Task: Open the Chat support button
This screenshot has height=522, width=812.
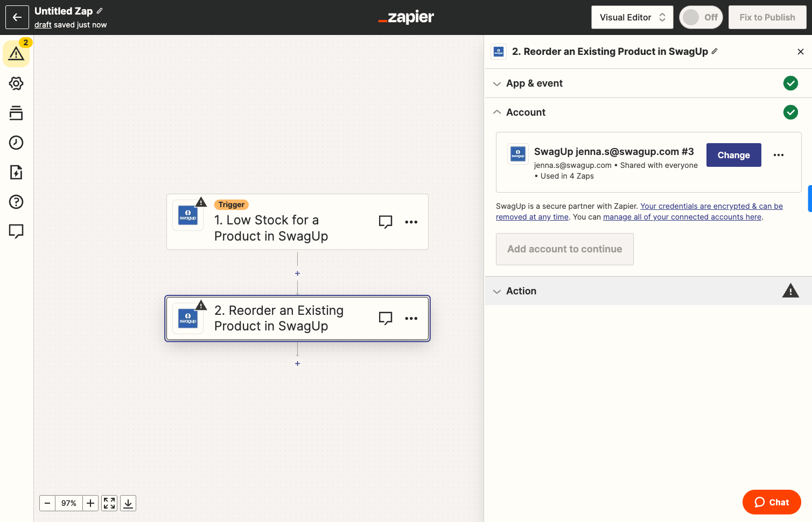Action: click(x=772, y=502)
